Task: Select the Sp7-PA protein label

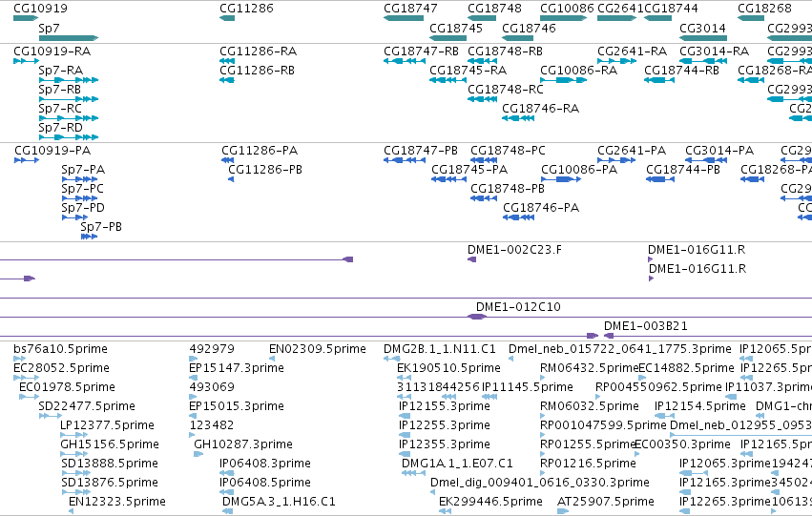Action: 83,170
